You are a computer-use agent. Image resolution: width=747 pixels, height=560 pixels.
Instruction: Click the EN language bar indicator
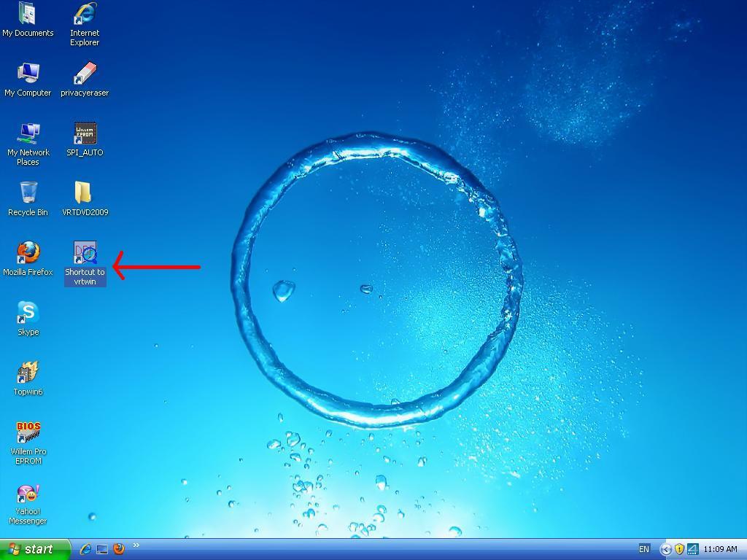644,549
